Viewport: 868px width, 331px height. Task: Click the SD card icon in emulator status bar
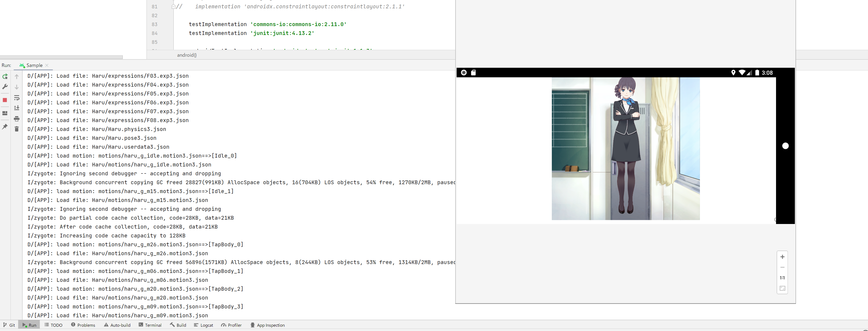point(474,73)
